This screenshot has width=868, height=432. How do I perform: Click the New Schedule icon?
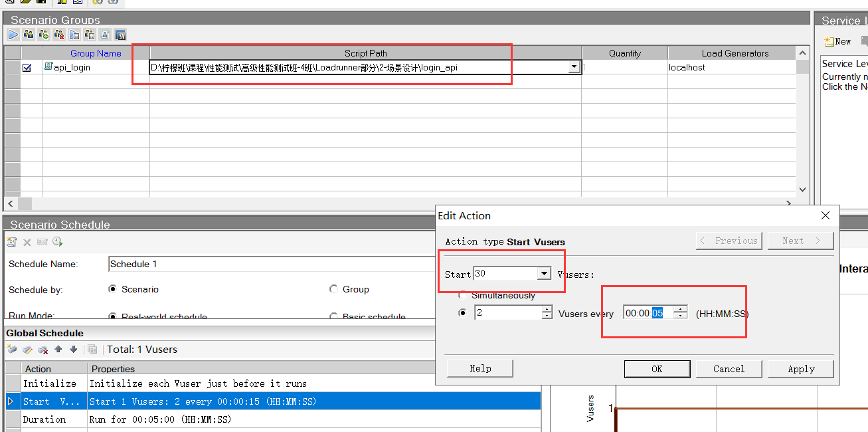point(11,242)
